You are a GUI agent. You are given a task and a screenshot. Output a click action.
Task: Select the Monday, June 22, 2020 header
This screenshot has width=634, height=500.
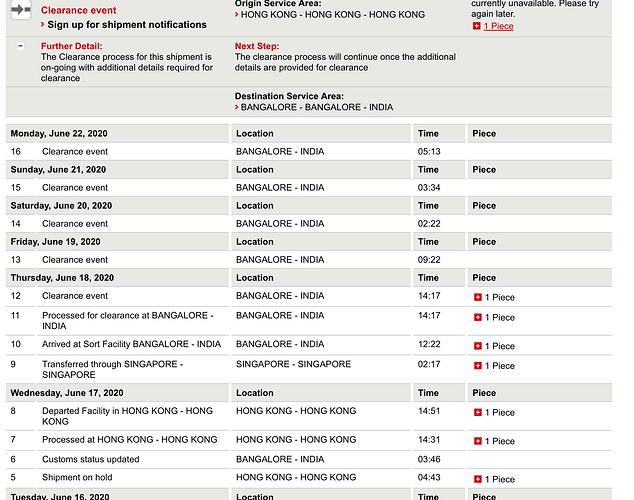tap(59, 133)
